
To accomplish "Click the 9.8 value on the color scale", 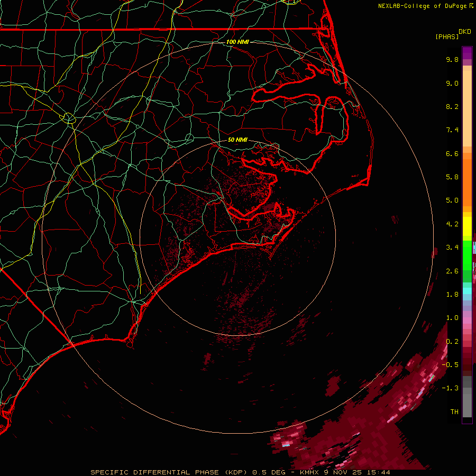I will pyautogui.click(x=452, y=59).
